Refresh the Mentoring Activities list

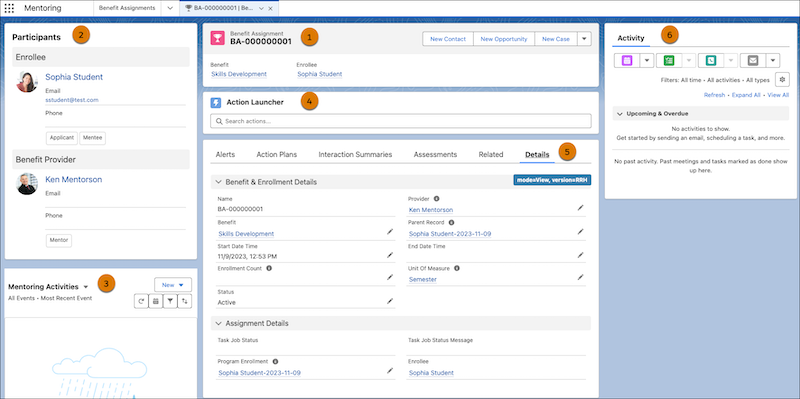pyautogui.click(x=141, y=302)
